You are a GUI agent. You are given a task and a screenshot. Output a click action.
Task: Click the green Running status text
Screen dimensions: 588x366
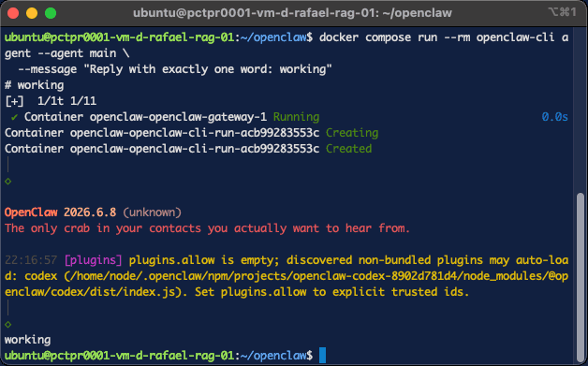(x=296, y=117)
